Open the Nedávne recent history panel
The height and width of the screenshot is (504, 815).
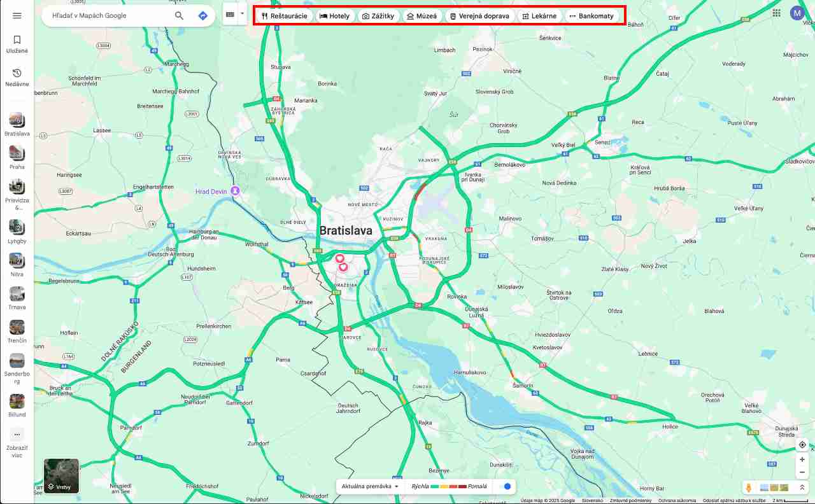click(17, 78)
